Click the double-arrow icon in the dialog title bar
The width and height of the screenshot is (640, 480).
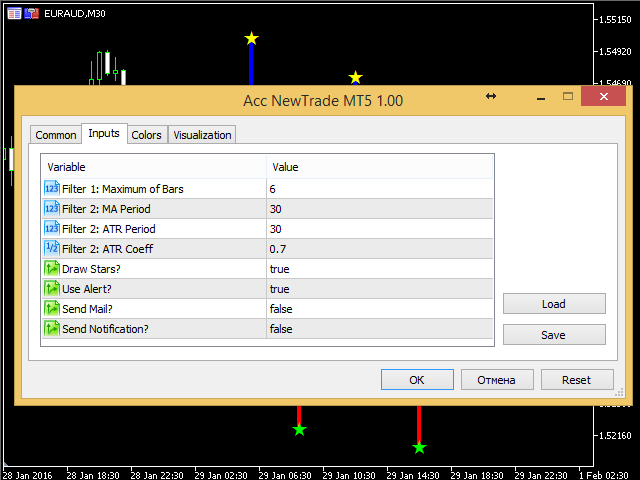click(x=491, y=96)
